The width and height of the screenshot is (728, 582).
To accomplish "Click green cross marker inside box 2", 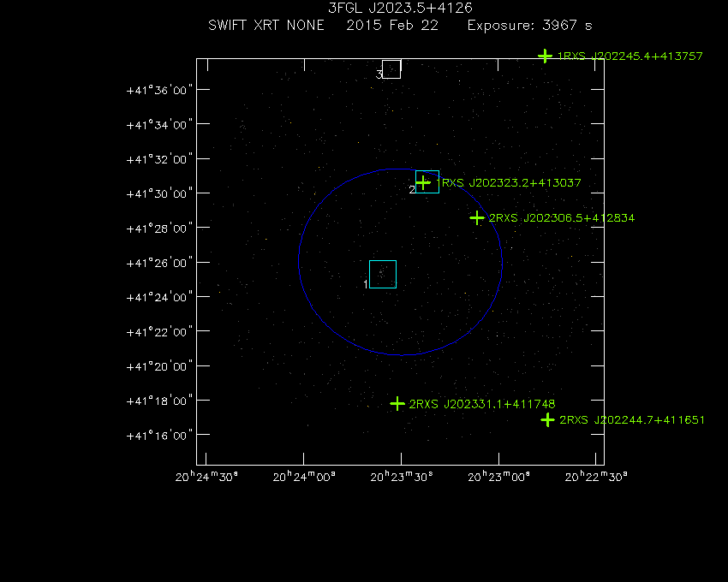I will [x=423, y=183].
